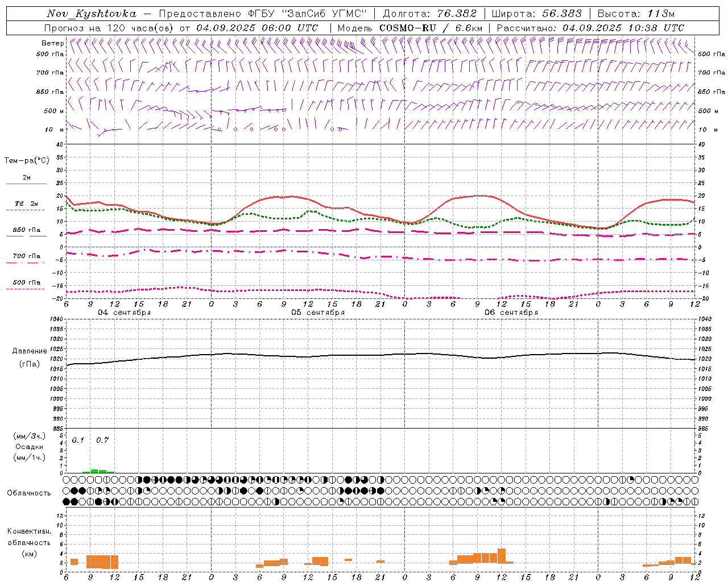Click the date label 05 сентября

point(318,313)
